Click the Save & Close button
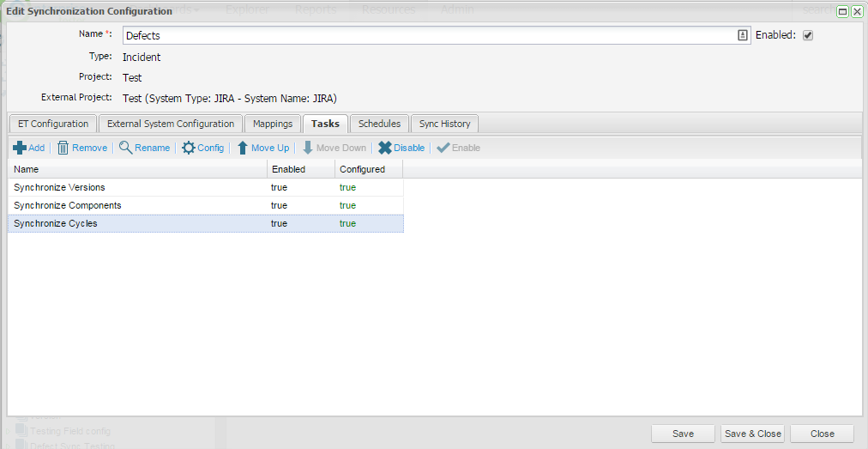The width and height of the screenshot is (868, 449). tap(752, 434)
